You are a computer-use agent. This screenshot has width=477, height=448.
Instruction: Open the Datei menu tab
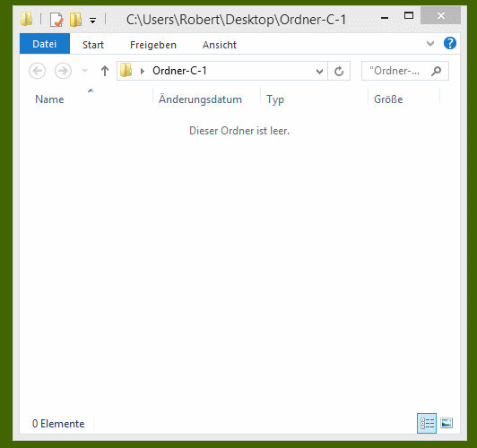45,44
